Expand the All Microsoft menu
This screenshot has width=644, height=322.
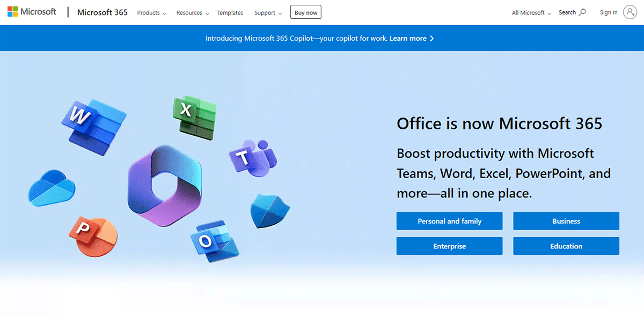[531, 13]
